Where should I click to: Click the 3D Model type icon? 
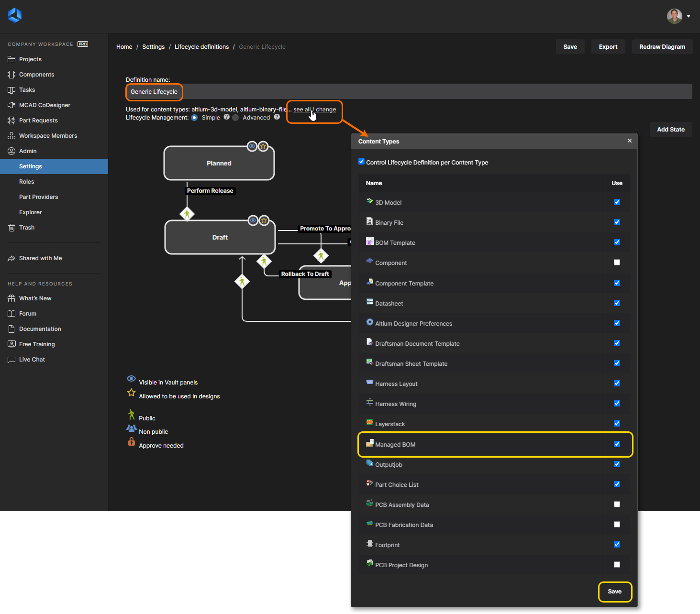click(369, 201)
